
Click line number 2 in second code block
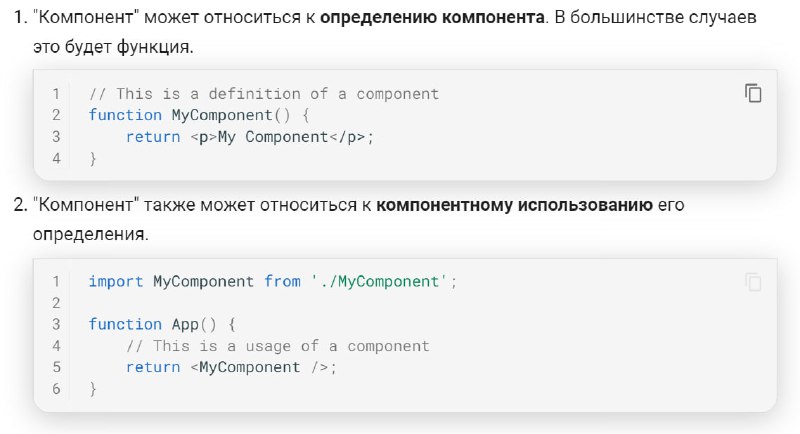click(x=56, y=303)
